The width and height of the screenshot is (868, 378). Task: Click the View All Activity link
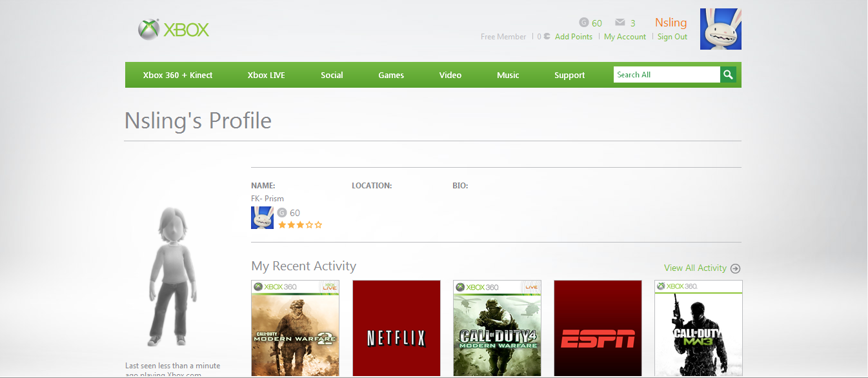click(x=695, y=268)
